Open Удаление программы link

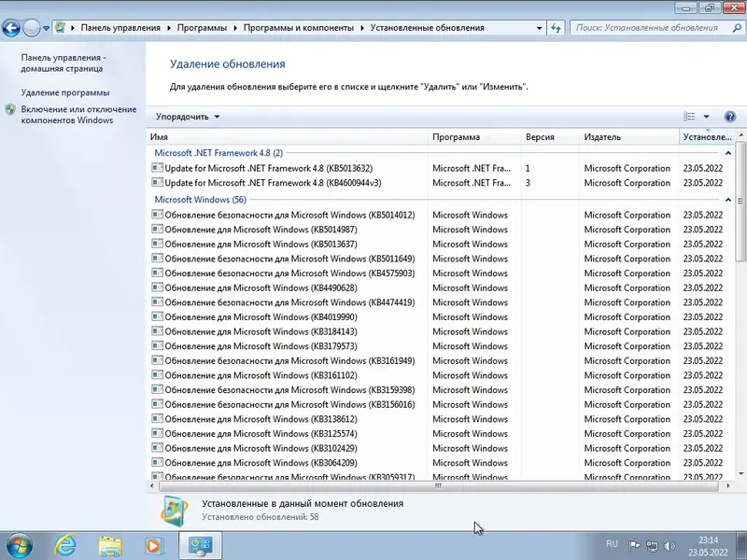64,92
